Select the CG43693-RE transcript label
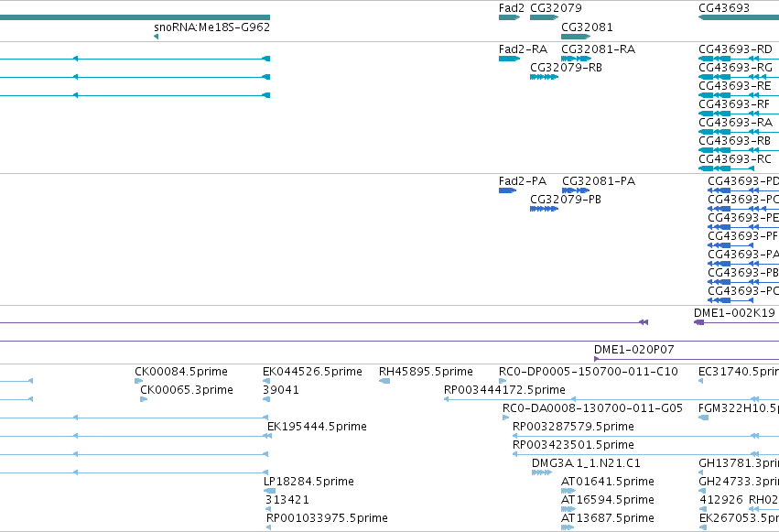This screenshot has width=779, height=532. point(735,86)
